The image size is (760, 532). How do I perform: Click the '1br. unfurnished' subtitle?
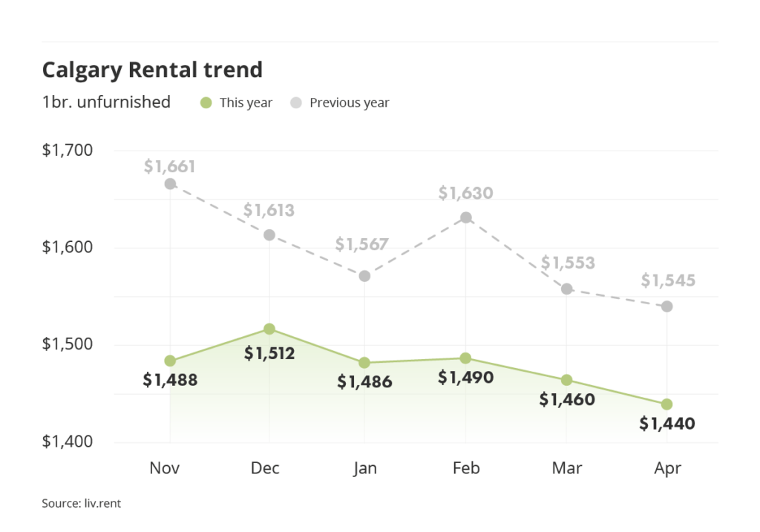coord(106,102)
